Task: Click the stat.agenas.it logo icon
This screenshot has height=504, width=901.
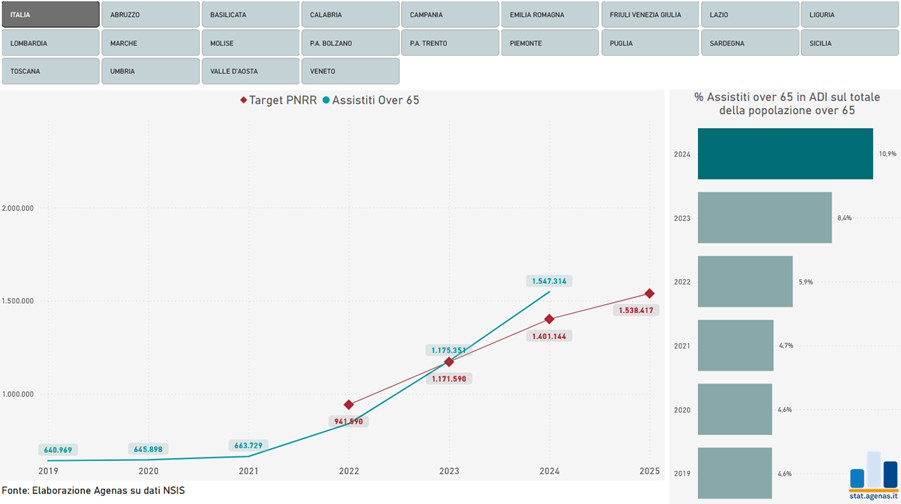Action: [x=873, y=470]
